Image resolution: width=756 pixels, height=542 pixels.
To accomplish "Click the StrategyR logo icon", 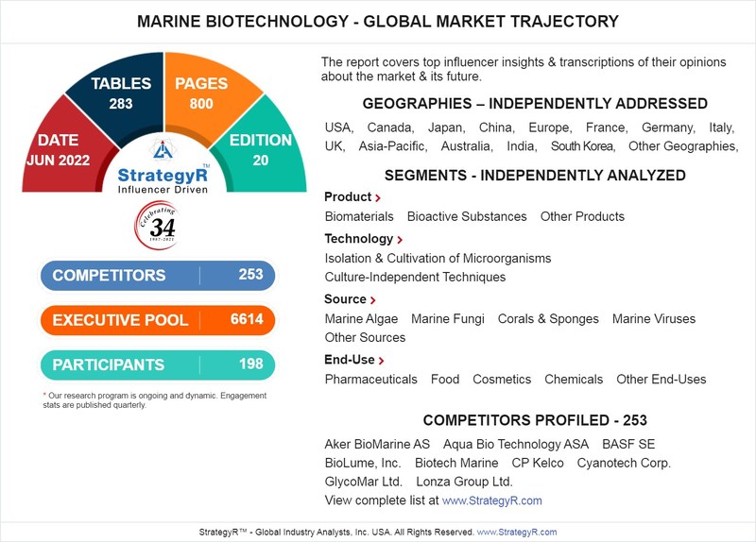I will coord(163,151).
